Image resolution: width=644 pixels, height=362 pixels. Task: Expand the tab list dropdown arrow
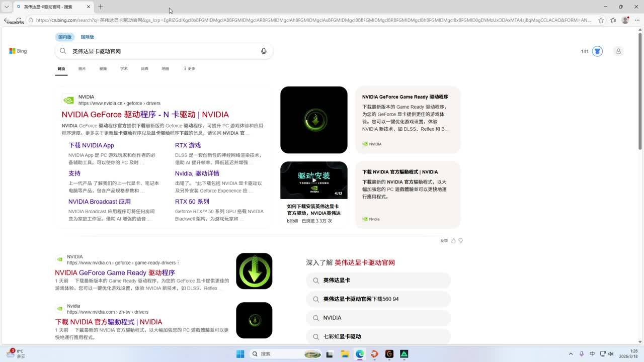pyautogui.click(x=7, y=7)
